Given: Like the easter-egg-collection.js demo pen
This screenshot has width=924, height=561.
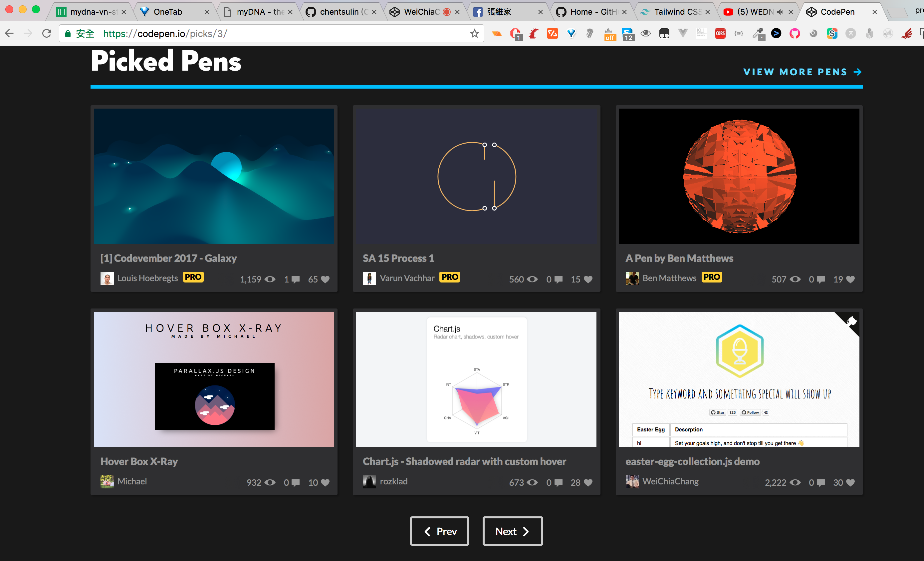Looking at the screenshot, I should (850, 483).
